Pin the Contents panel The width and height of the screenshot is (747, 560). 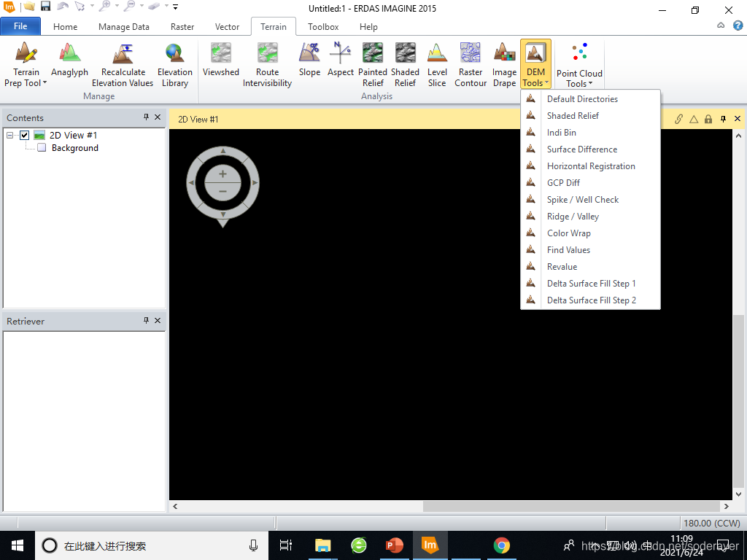146,117
